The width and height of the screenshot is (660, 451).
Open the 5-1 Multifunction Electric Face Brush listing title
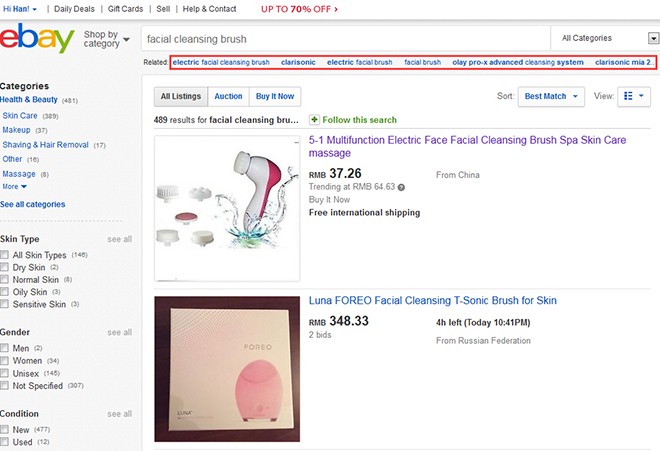tap(467, 146)
